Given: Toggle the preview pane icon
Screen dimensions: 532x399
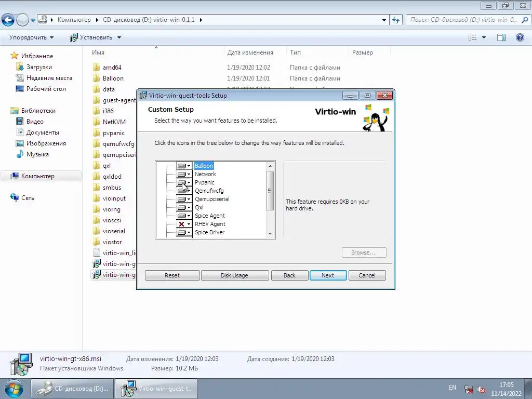Looking at the screenshot, I should [501, 37].
